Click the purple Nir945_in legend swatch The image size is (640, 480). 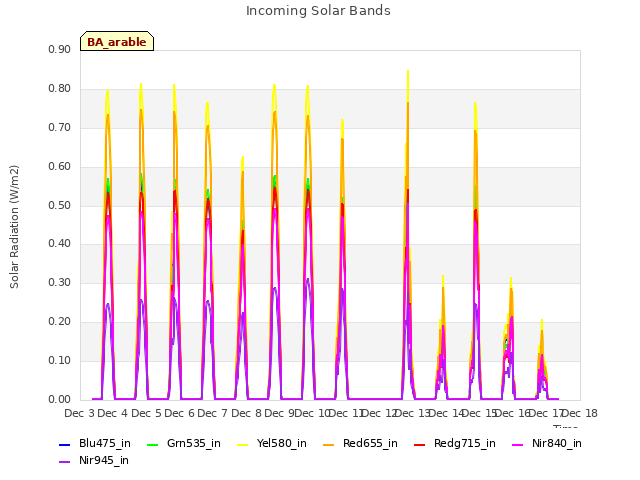64,462
